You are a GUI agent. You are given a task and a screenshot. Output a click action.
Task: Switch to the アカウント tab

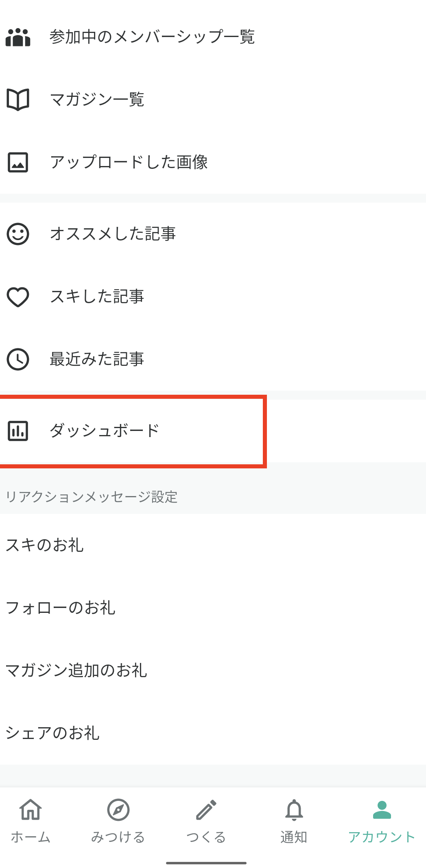382,821
